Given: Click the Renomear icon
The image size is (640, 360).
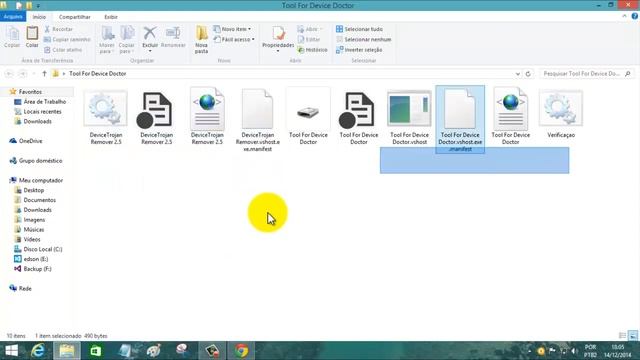Looking at the screenshot, I should [173, 37].
